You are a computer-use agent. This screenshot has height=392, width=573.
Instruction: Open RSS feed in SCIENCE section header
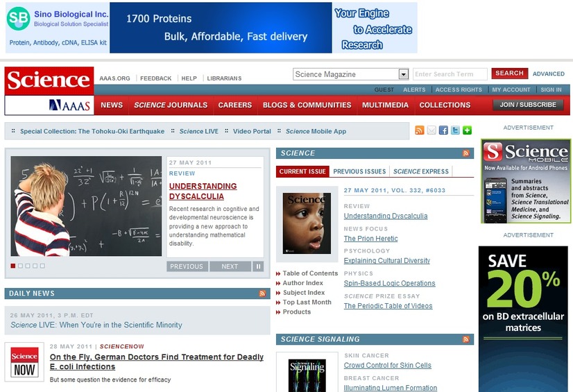[465, 153]
